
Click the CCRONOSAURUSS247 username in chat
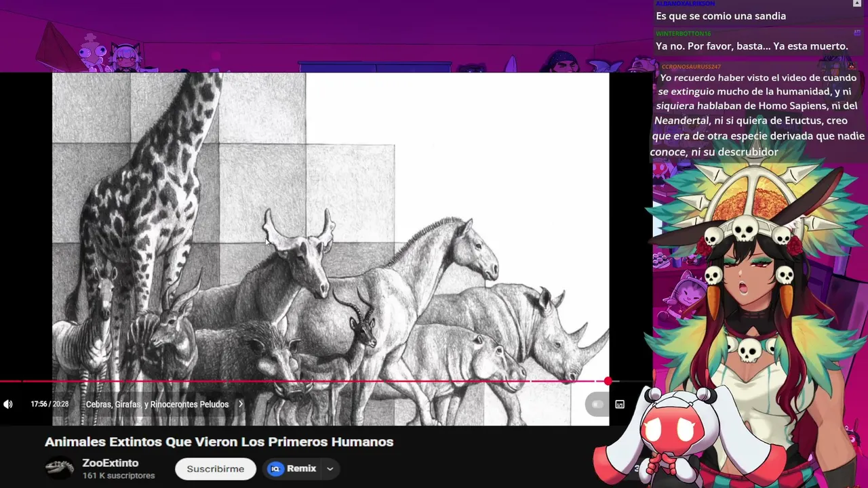tap(691, 66)
